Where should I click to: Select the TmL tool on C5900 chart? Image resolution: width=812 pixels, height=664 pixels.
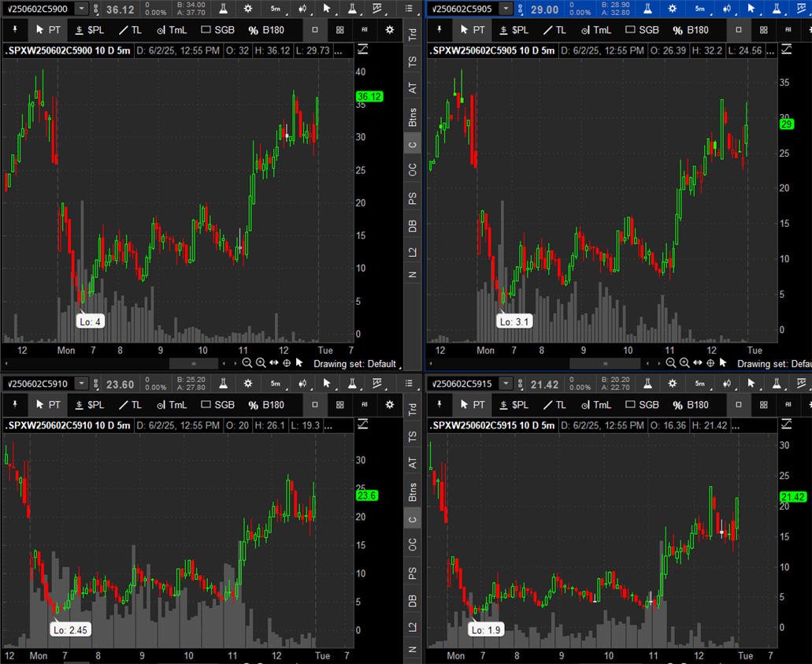[172, 30]
